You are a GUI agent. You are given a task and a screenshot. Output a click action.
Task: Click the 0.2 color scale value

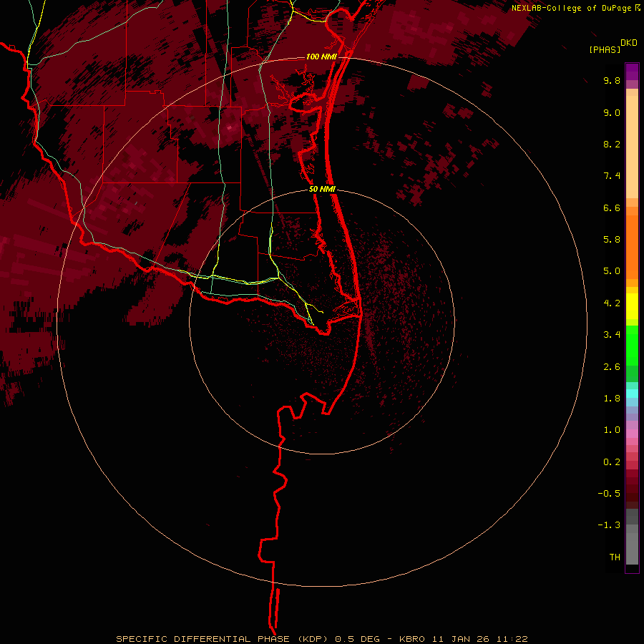[612, 462]
